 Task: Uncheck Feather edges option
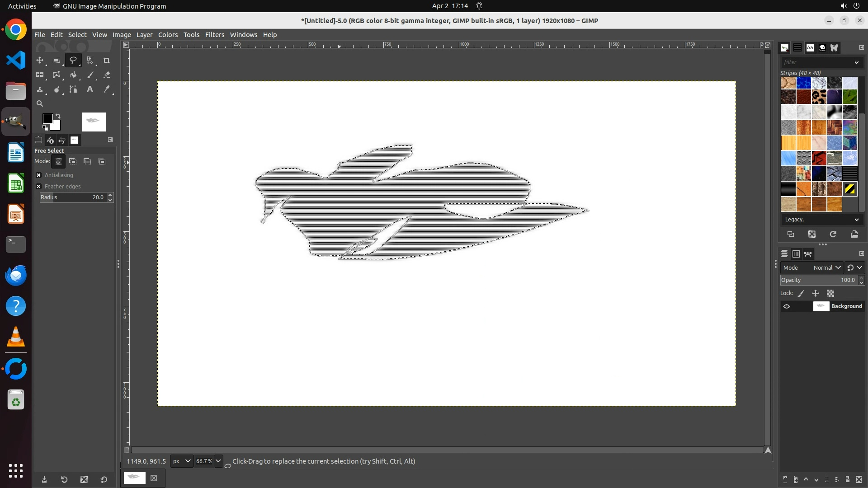39,187
